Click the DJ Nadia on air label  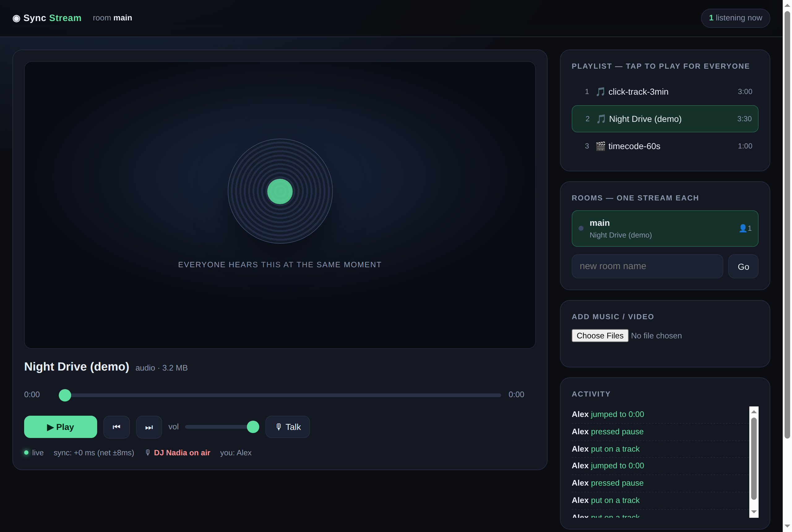pos(182,453)
